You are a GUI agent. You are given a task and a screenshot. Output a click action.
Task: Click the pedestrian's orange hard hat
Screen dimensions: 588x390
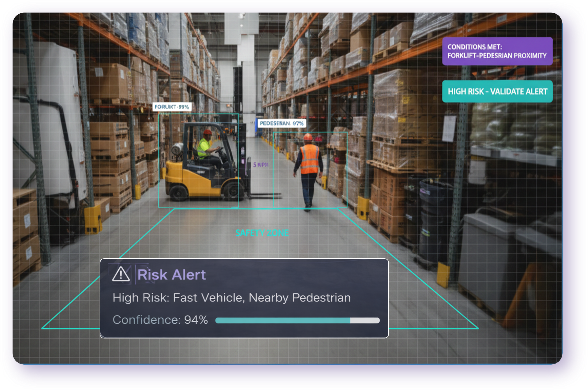tap(308, 137)
